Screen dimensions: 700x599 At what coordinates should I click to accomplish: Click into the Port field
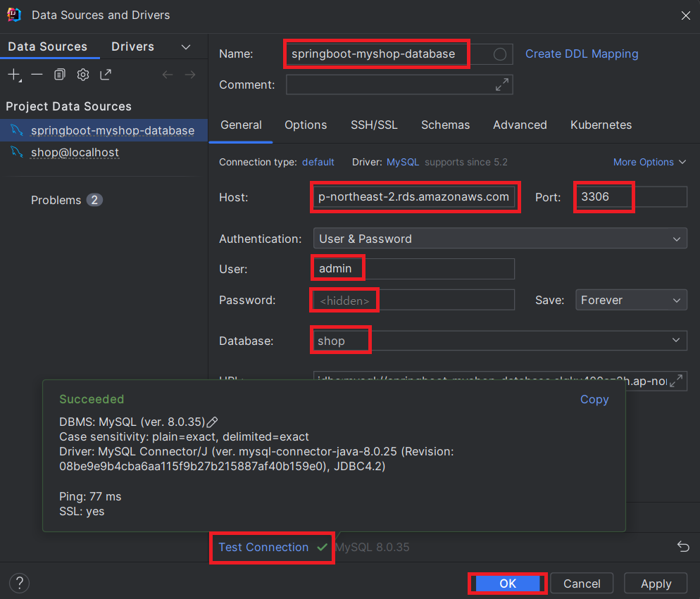631,197
